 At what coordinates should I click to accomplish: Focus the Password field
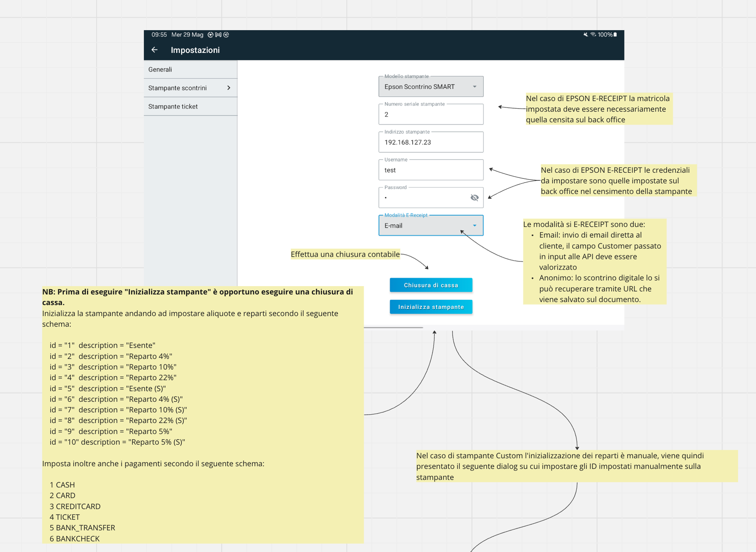pyautogui.click(x=431, y=197)
